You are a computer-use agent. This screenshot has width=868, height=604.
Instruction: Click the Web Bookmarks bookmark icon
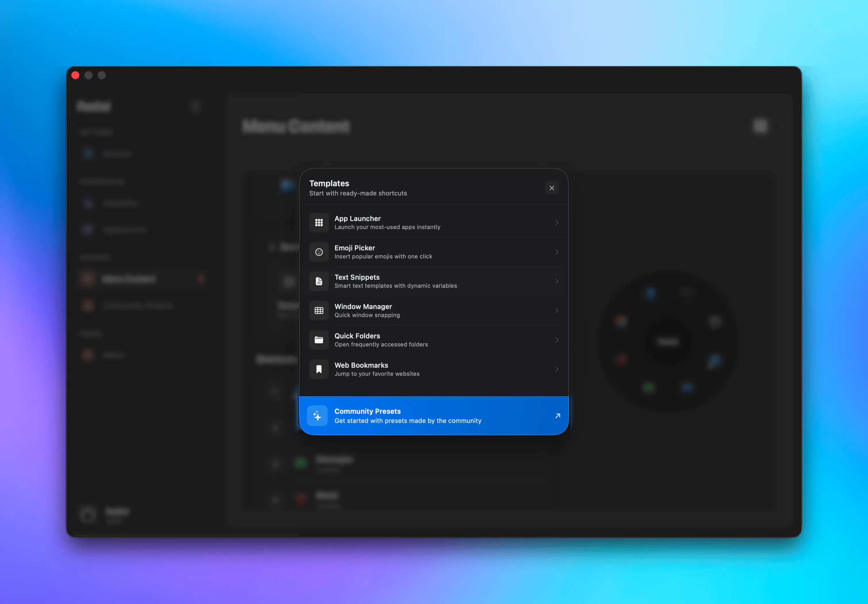click(x=319, y=369)
